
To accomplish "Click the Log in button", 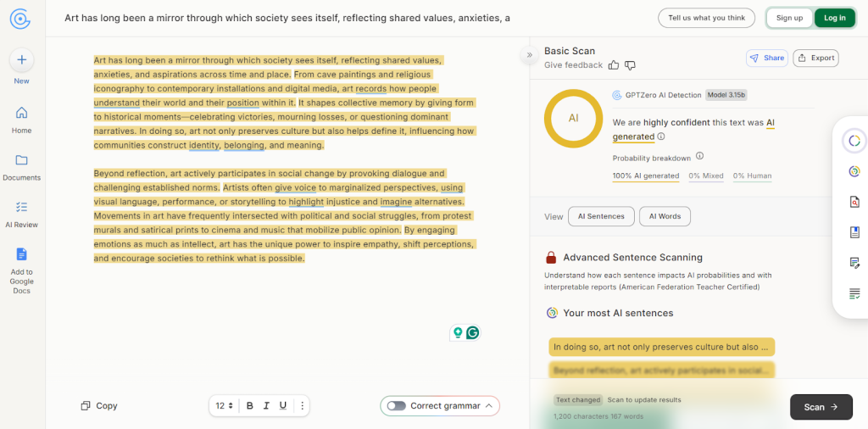I will [x=834, y=18].
